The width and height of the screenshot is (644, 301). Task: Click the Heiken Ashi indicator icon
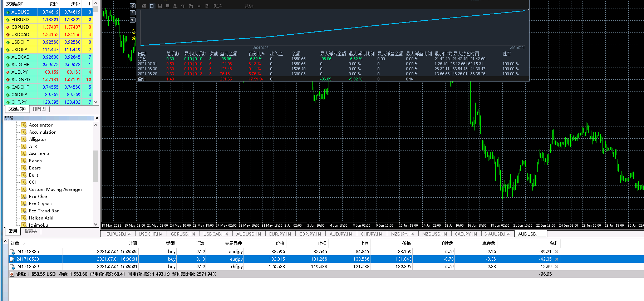pyautogui.click(x=24, y=218)
